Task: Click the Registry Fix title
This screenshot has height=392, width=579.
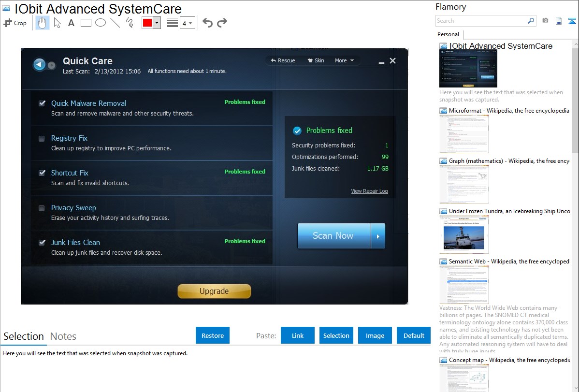Action: coord(69,138)
